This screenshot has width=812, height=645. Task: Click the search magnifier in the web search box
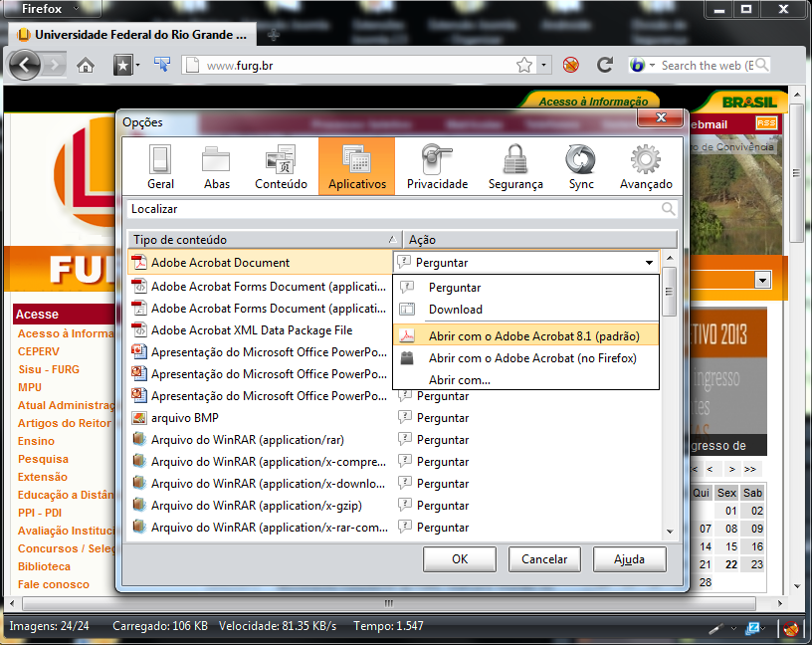(761, 66)
